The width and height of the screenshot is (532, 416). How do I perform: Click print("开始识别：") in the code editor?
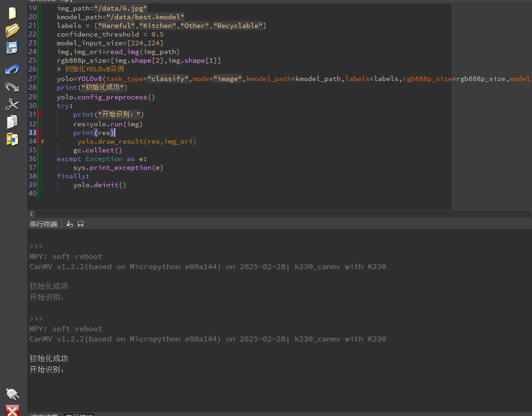click(108, 114)
